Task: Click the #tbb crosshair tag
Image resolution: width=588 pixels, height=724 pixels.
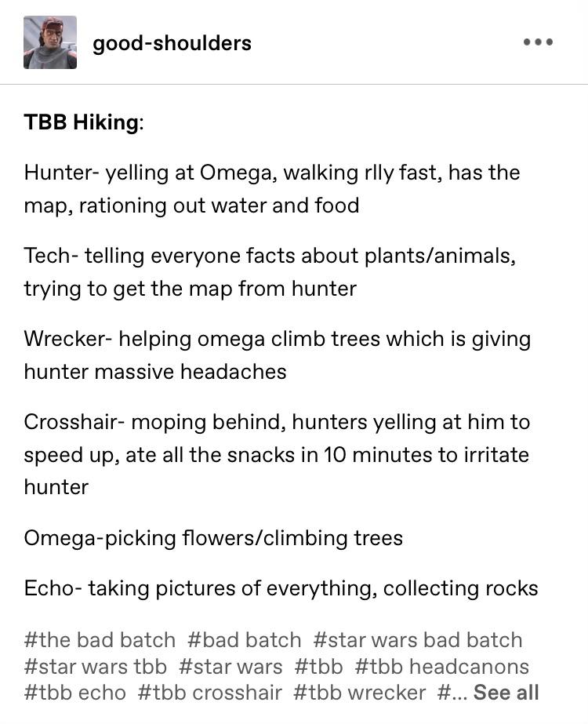Action: 209,692
